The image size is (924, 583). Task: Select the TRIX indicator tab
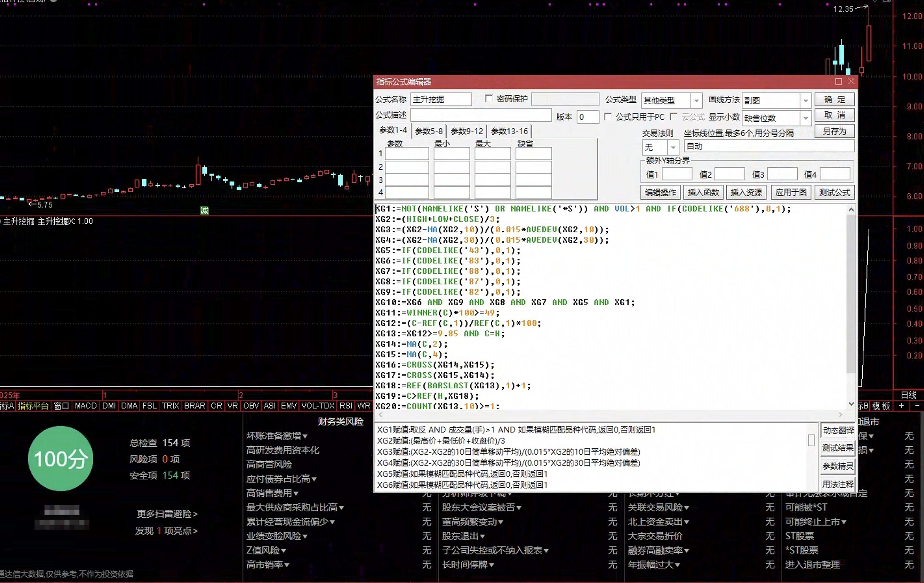coord(170,406)
